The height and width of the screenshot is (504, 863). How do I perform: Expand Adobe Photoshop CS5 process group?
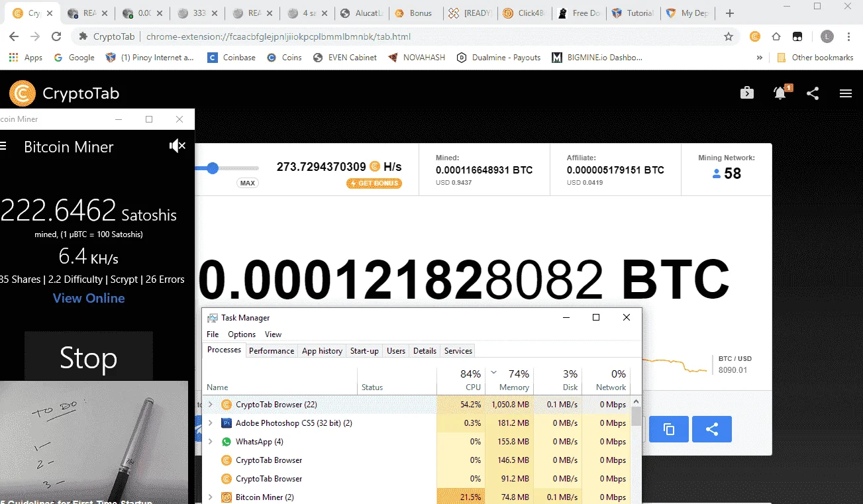tap(211, 423)
